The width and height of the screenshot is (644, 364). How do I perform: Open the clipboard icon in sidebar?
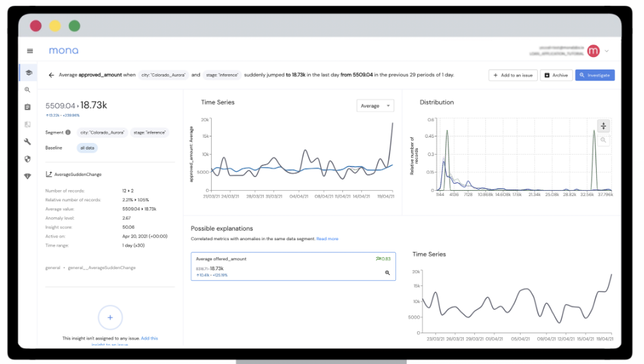[28, 107]
